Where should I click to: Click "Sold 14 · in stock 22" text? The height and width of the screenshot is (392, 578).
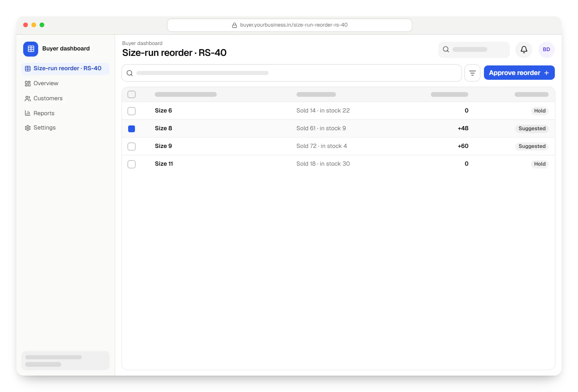[x=323, y=111]
